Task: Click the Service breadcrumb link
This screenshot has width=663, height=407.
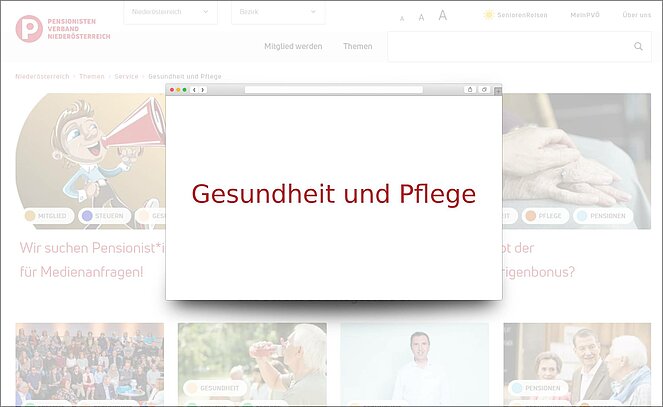Action: pos(126,76)
